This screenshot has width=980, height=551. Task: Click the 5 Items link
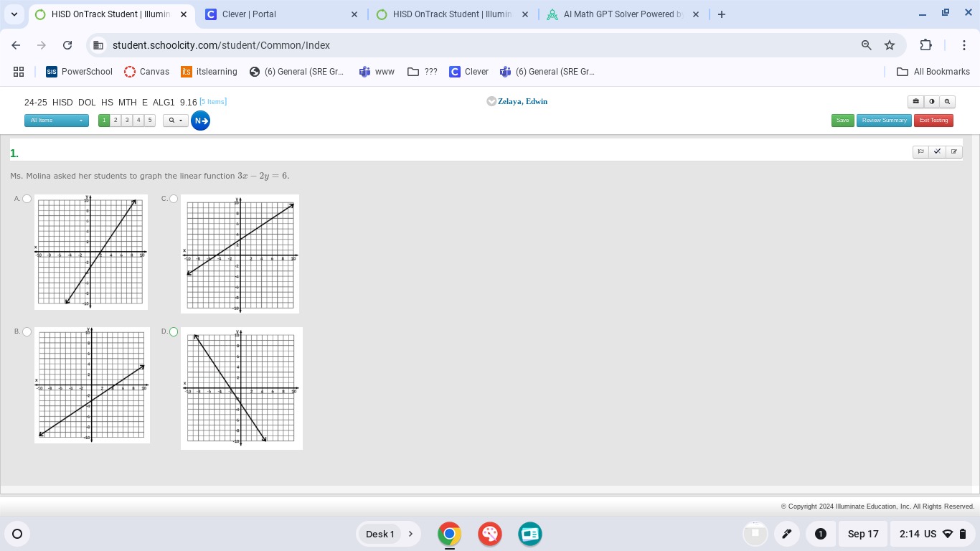point(213,102)
